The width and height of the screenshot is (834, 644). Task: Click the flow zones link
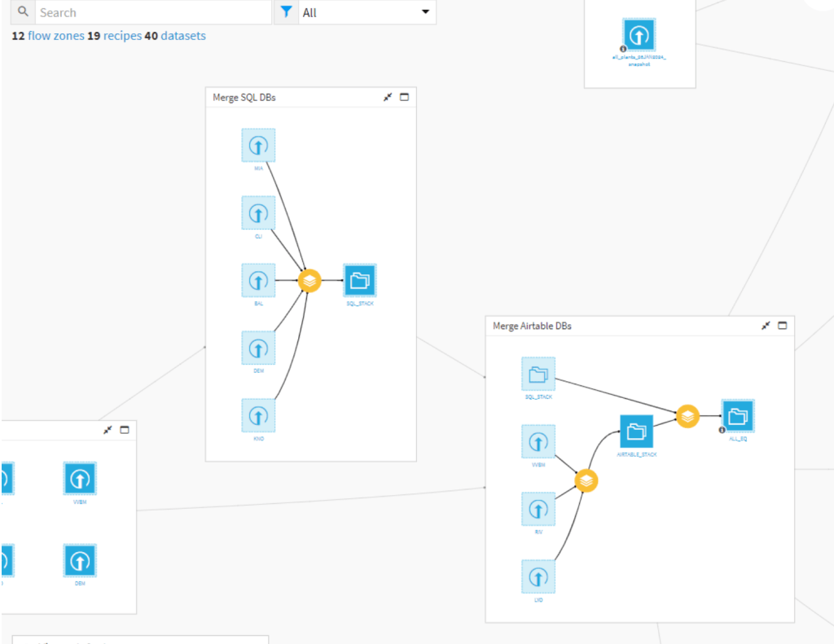[x=55, y=36]
